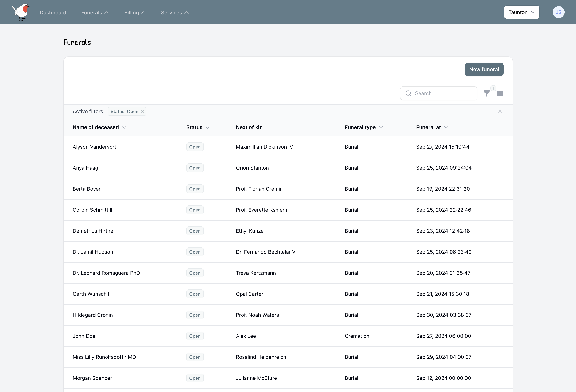Screen dimensions: 576x392
Task: Open the Dr. Leonard Romaguera PhD row
Action: tap(288, 273)
